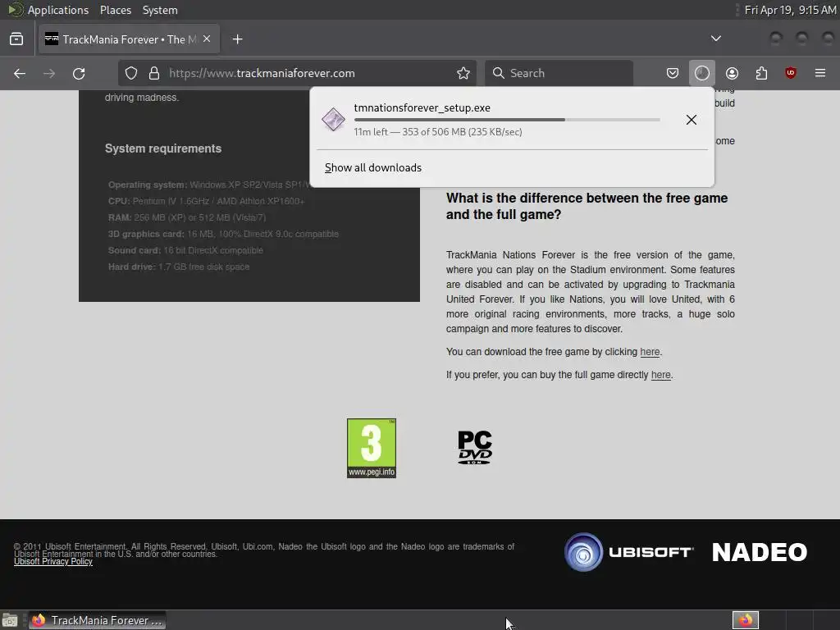Click into the Search field
840x630 pixels.
[559, 73]
